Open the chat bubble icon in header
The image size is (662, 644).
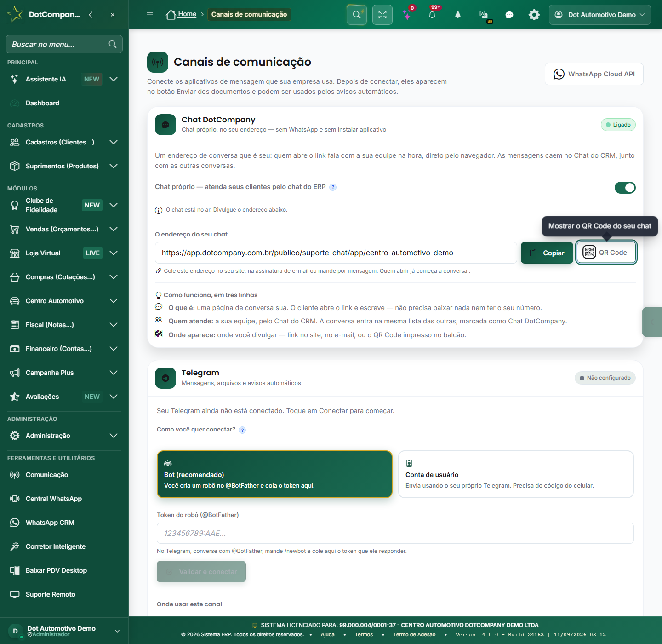point(509,15)
